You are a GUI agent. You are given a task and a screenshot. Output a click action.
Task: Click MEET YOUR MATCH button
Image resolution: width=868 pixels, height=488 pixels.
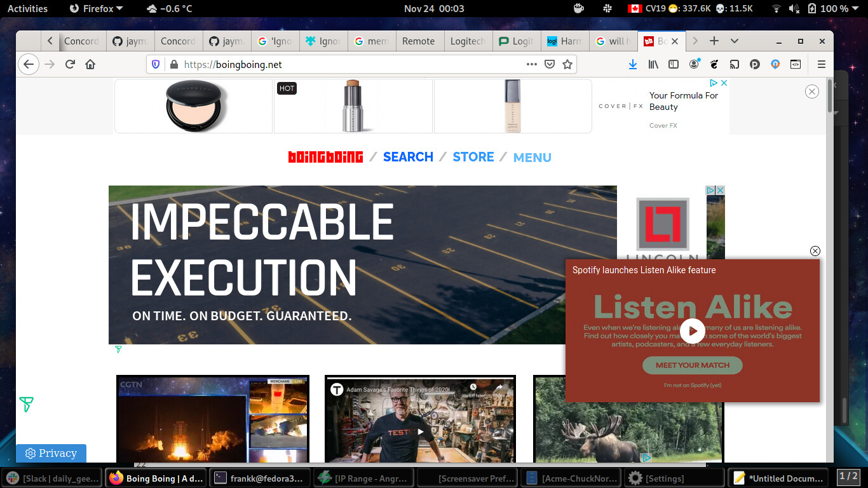[x=693, y=365]
